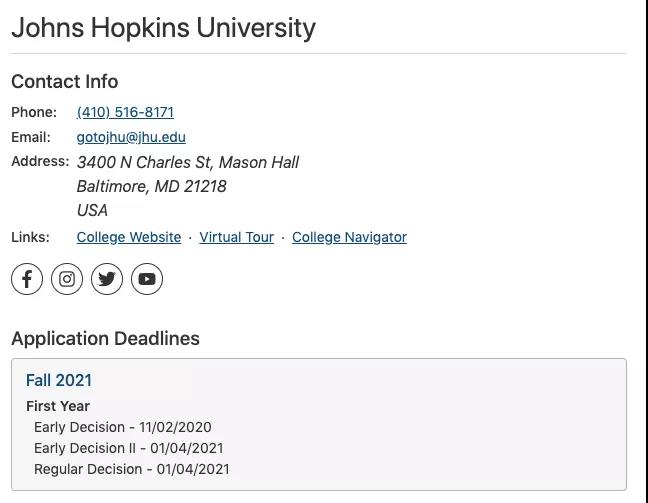The width and height of the screenshot is (648, 503).
Task: Click the Contact Info heading
Action: click(x=64, y=81)
